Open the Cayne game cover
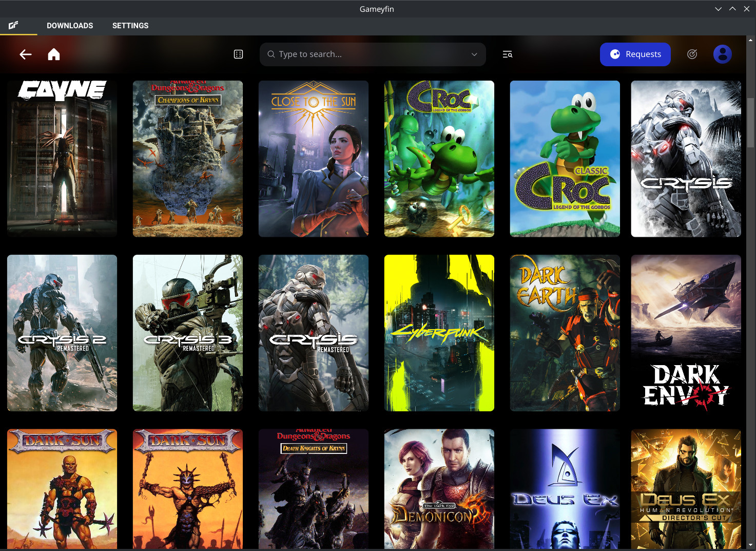The image size is (756, 551). pyautogui.click(x=62, y=159)
